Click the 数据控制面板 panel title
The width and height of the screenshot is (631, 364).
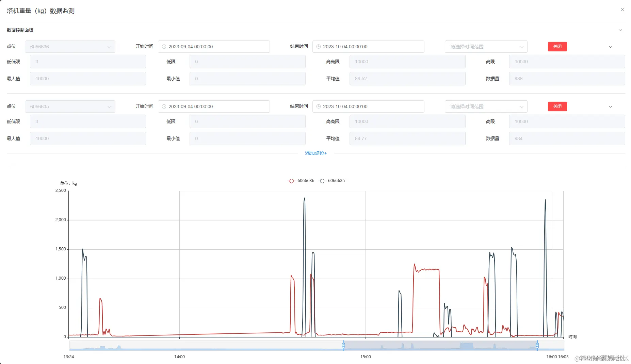(x=20, y=30)
